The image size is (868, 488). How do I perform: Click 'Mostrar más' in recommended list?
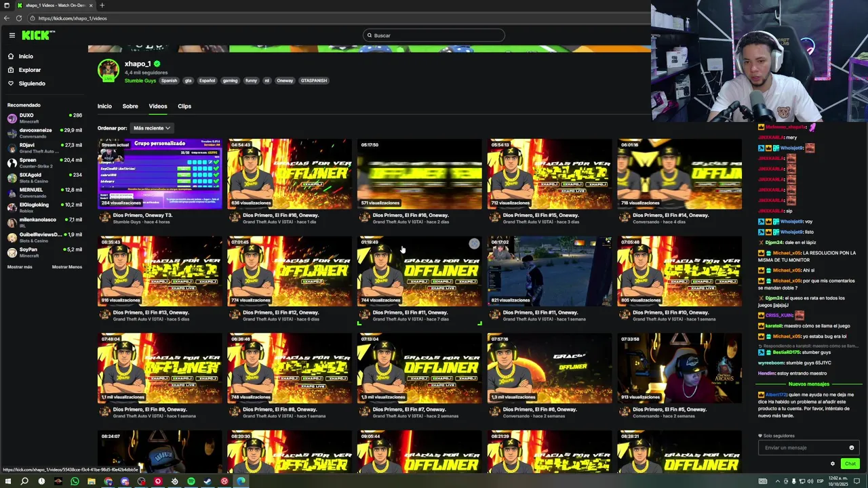point(20,267)
